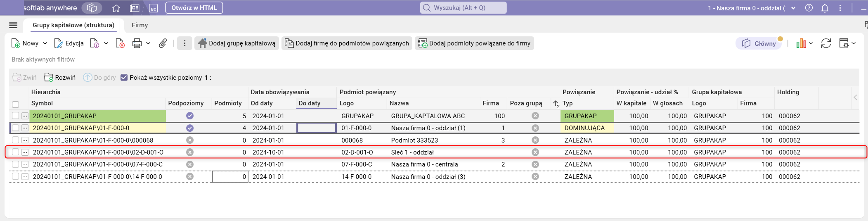Click the Wyszukaj search field
The height and width of the screenshot is (221, 868).
coord(463,8)
